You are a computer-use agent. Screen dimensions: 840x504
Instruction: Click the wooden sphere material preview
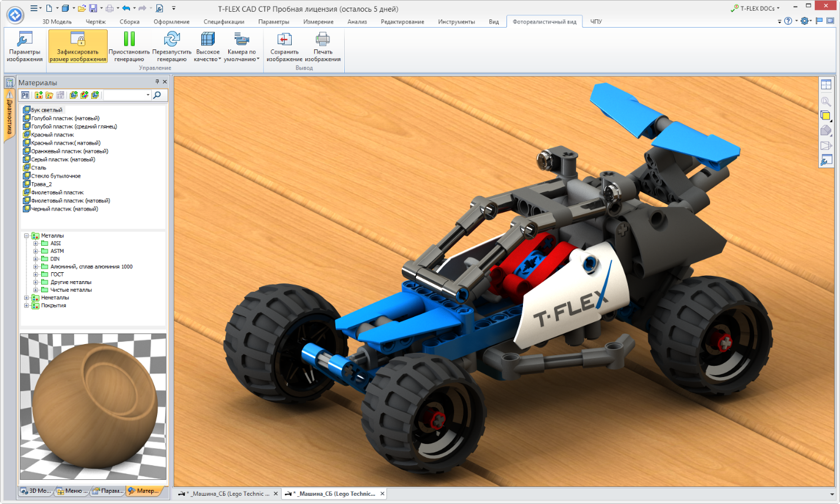point(94,407)
